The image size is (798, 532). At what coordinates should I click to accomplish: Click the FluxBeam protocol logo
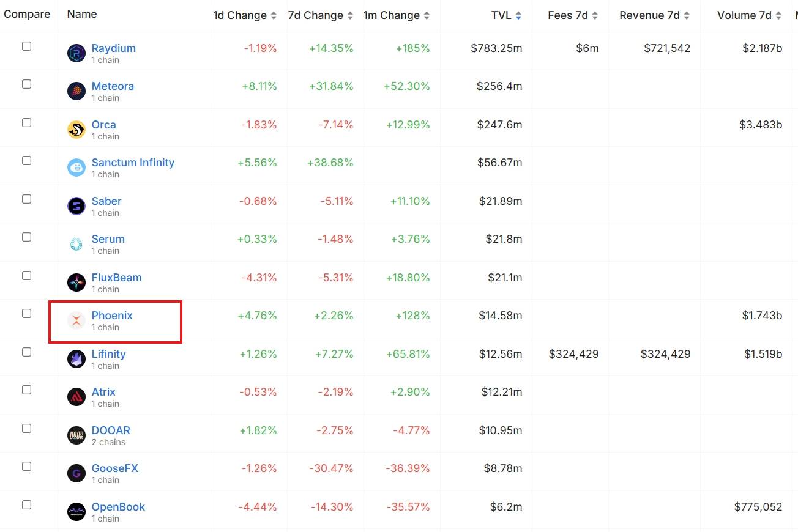tap(76, 283)
